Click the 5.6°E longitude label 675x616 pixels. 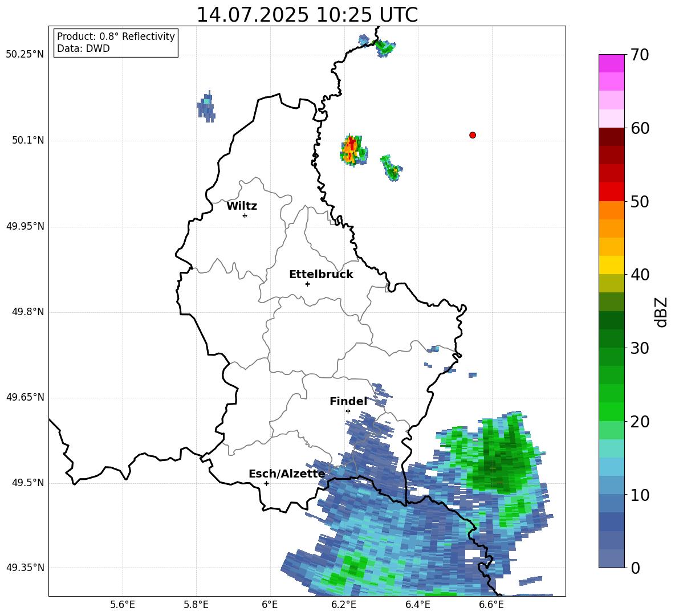[123, 605]
